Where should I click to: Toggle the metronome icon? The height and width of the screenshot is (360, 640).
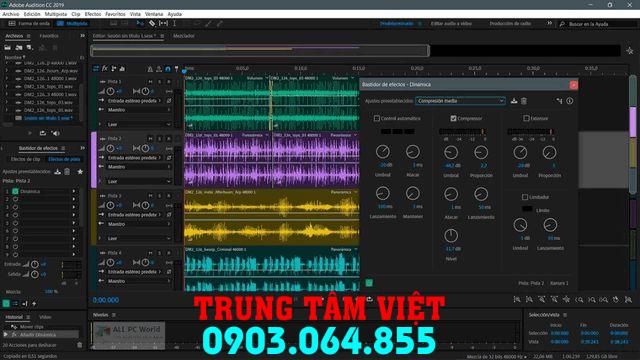(150, 69)
